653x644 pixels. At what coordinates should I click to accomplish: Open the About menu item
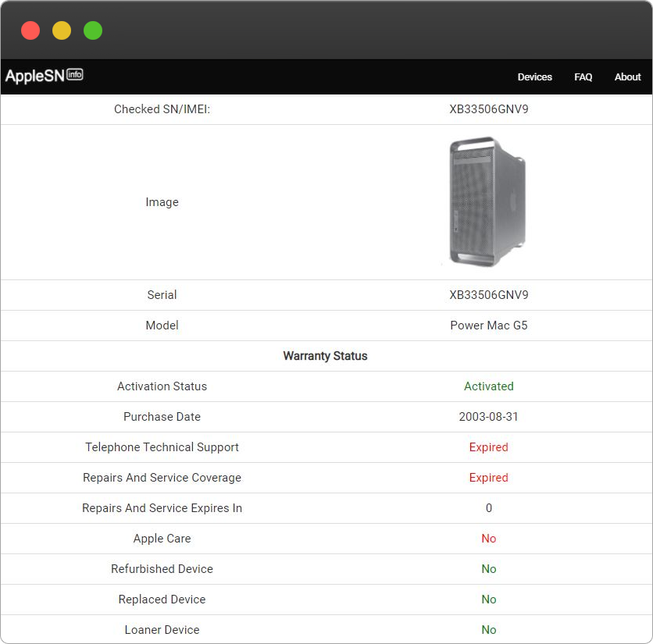tap(627, 77)
